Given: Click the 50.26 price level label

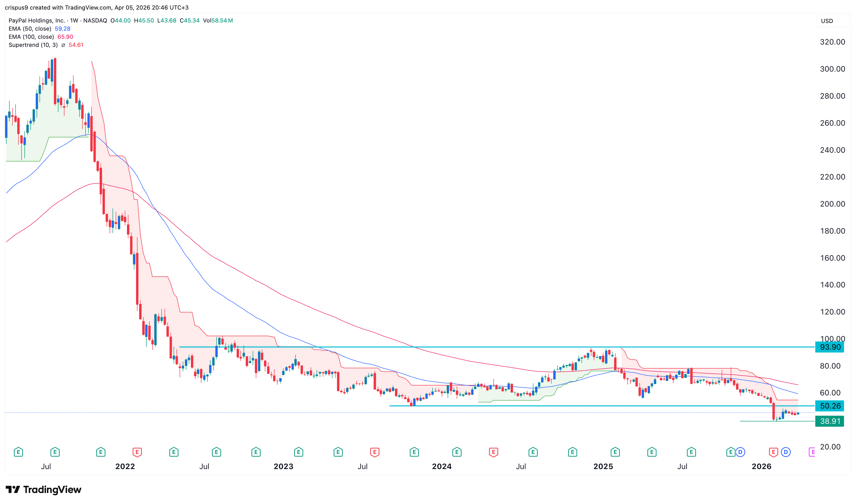Looking at the screenshot, I should coord(829,406).
